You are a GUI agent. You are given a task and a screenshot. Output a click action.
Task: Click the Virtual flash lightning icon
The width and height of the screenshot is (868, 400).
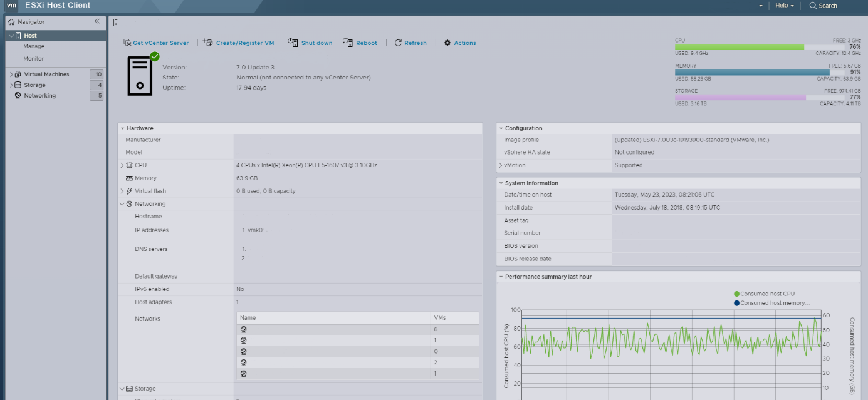point(129,191)
